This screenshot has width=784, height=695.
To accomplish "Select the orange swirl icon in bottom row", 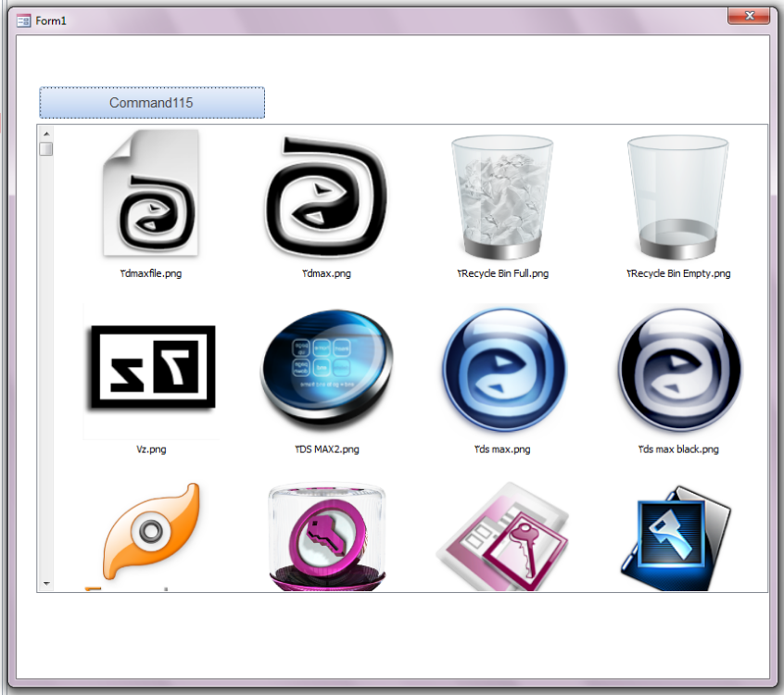I will (x=150, y=533).
